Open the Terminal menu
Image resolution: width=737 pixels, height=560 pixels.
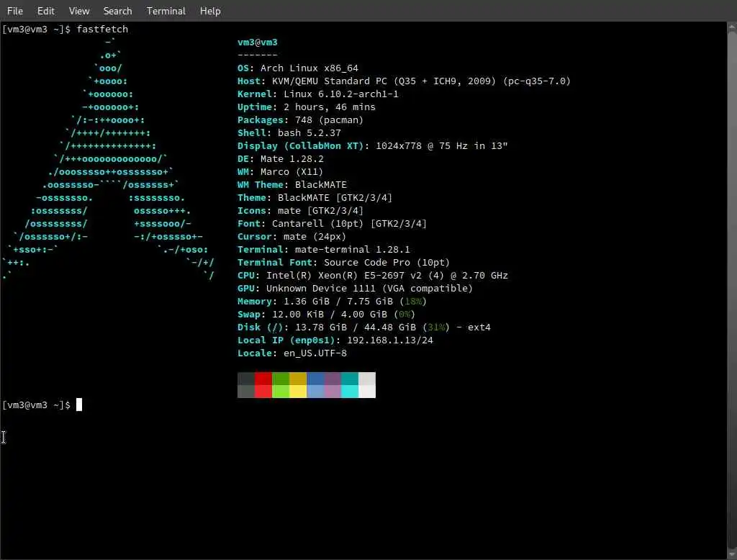(x=166, y=11)
